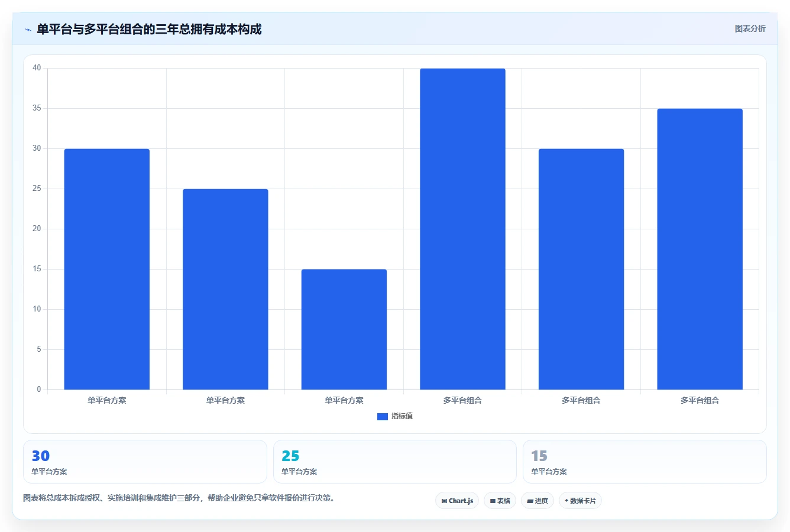Image resolution: width=790 pixels, height=532 pixels.
Task: Click x-axis label under the 40 bar
Action: (462, 400)
